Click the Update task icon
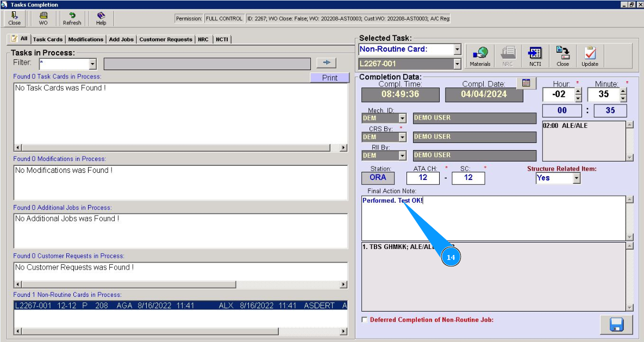The height and width of the screenshot is (342, 644). tap(590, 56)
